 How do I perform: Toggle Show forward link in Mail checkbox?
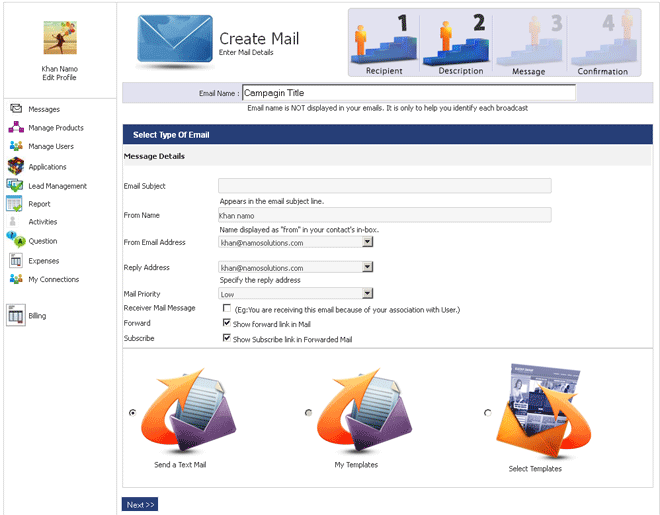[x=227, y=323]
